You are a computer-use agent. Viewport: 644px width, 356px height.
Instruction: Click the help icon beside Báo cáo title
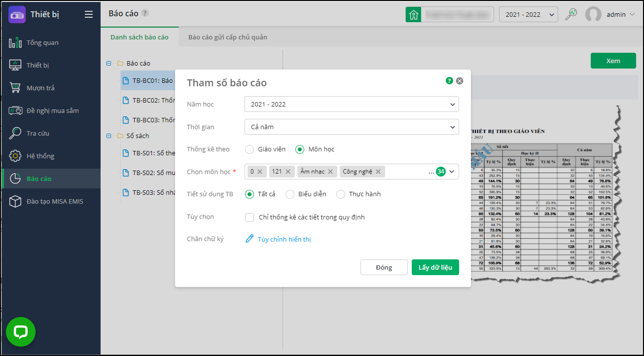coord(145,13)
